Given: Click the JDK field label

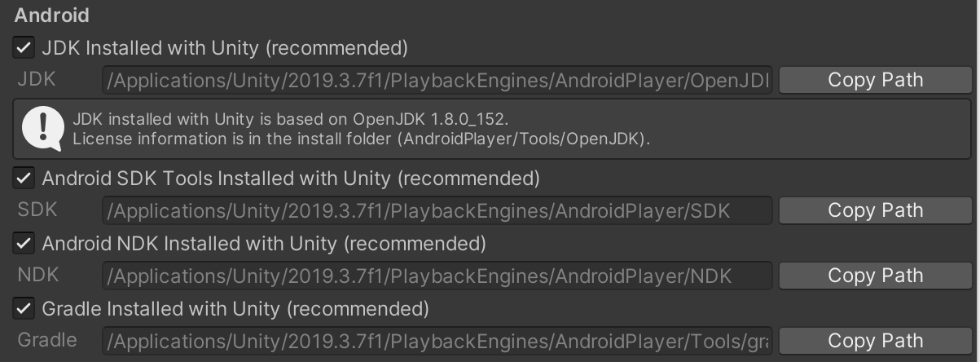Looking at the screenshot, I should point(37,80).
